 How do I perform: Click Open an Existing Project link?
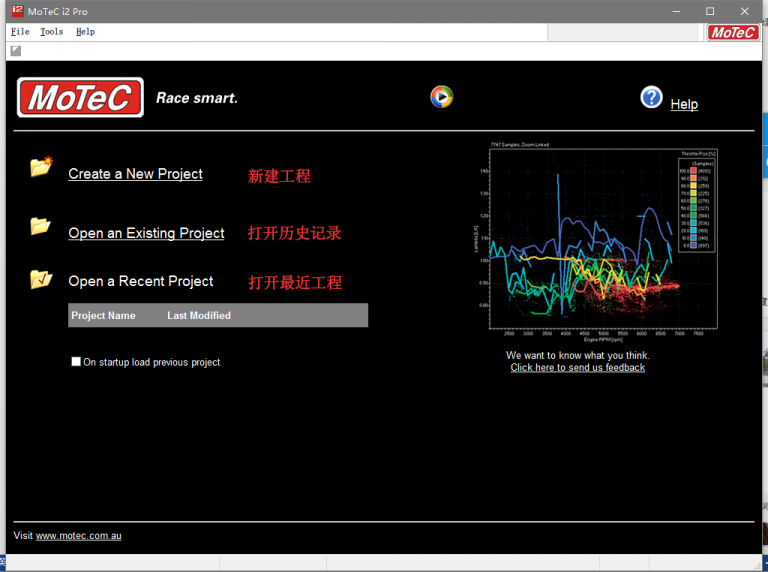click(x=146, y=233)
